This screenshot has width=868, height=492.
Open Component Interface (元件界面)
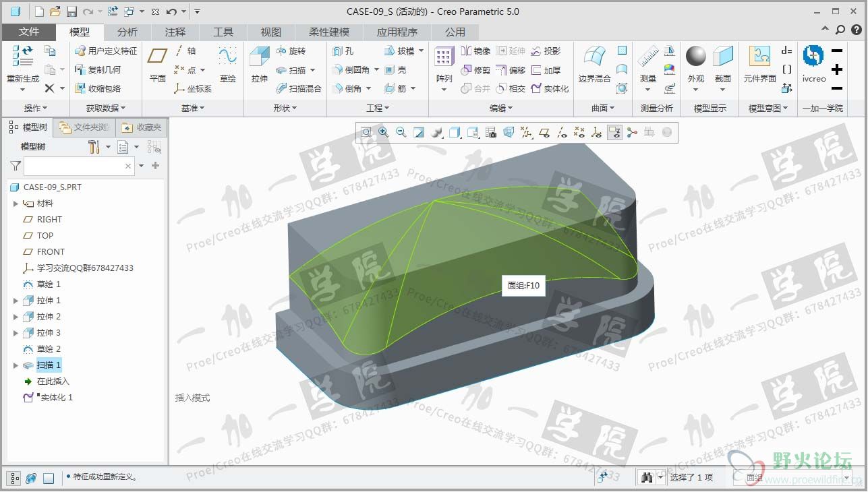pos(760,64)
